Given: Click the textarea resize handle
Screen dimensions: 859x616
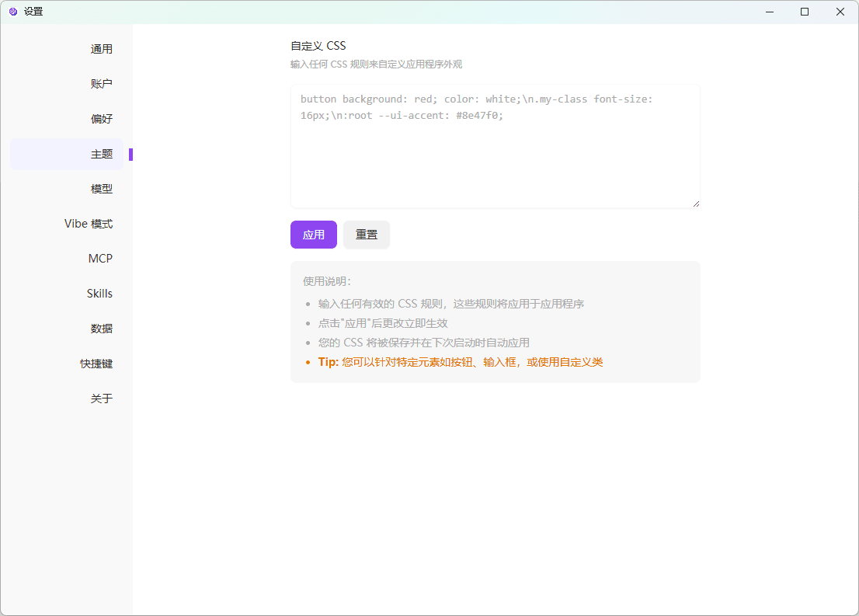Looking at the screenshot, I should pos(696,204).
